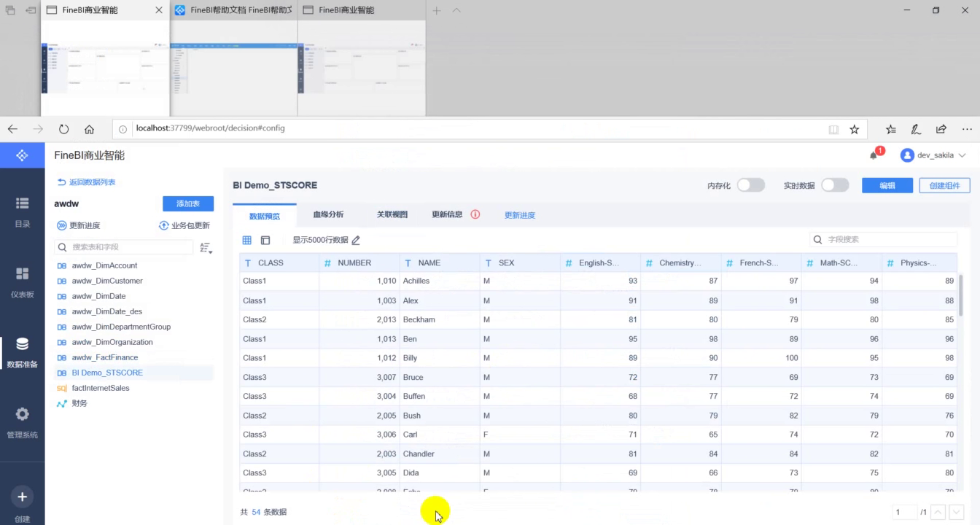Open the reading view icon in address bar
This screenshot has height=525, width=980.
coord(833,129)
